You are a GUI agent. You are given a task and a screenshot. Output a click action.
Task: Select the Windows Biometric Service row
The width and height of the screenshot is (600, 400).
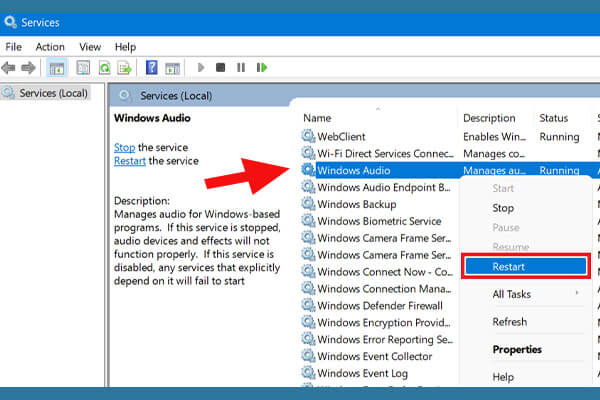(379, 221)
